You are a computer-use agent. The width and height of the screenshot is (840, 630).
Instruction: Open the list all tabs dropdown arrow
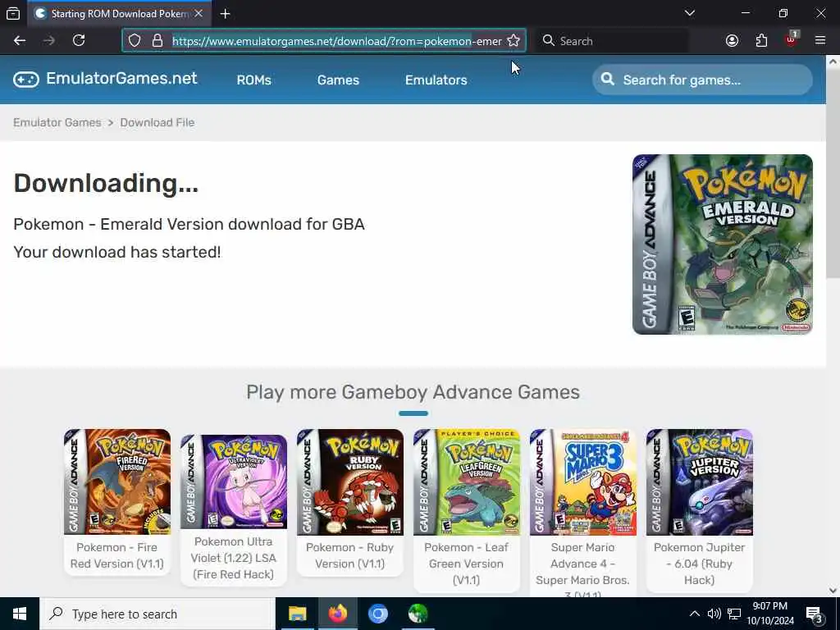coord(690,13)
